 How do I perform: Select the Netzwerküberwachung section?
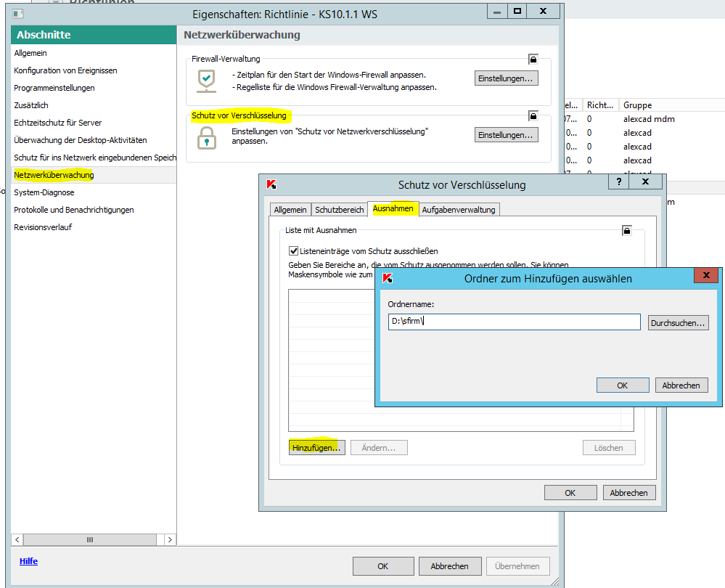click(94, 175)
